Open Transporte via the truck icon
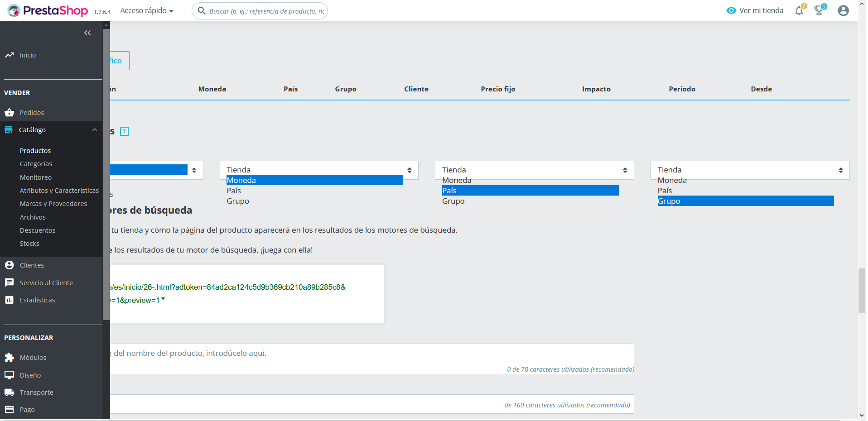 [9, 392]
